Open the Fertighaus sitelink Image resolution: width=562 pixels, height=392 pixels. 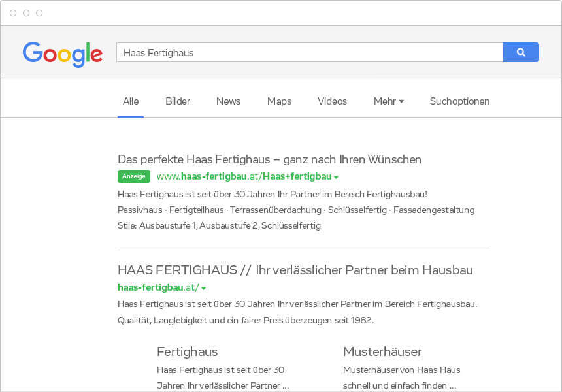click(x=187, y=352)
